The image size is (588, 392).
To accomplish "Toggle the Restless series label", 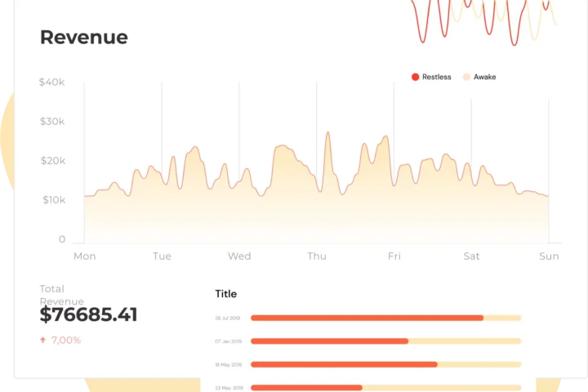I will pyautogui.click(x=436, y=77).
